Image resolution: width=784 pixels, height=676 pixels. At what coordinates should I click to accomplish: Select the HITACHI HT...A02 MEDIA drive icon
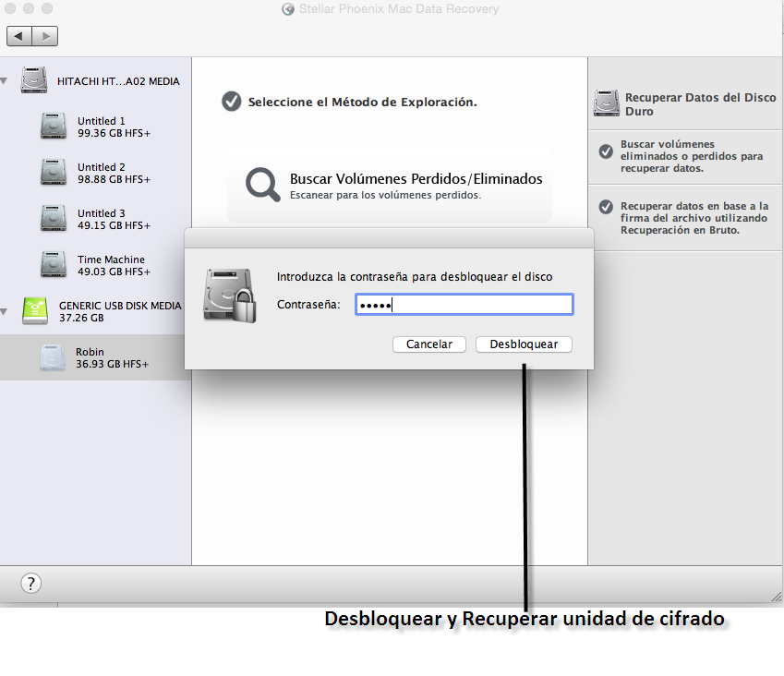[x=34, y=80]
